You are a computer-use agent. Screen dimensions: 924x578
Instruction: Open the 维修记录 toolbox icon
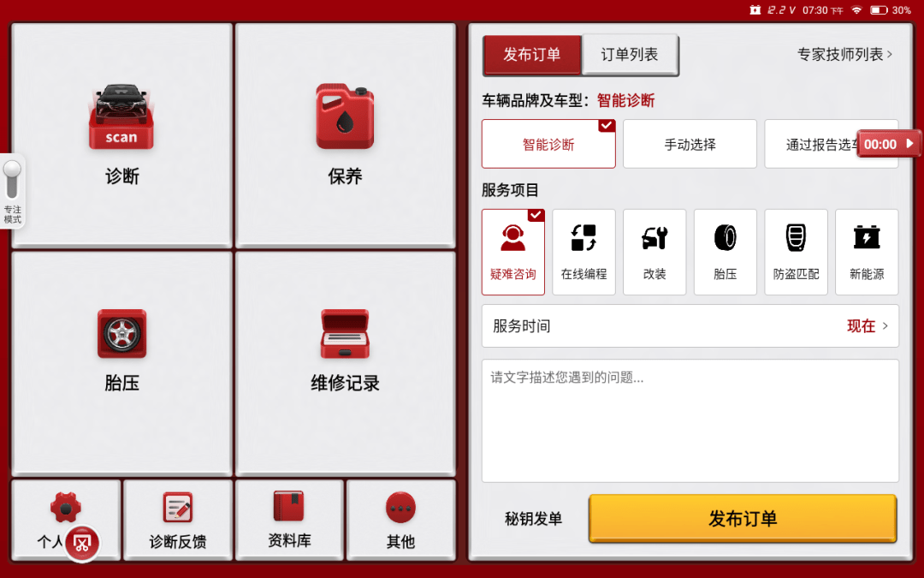tap(345, 334)
